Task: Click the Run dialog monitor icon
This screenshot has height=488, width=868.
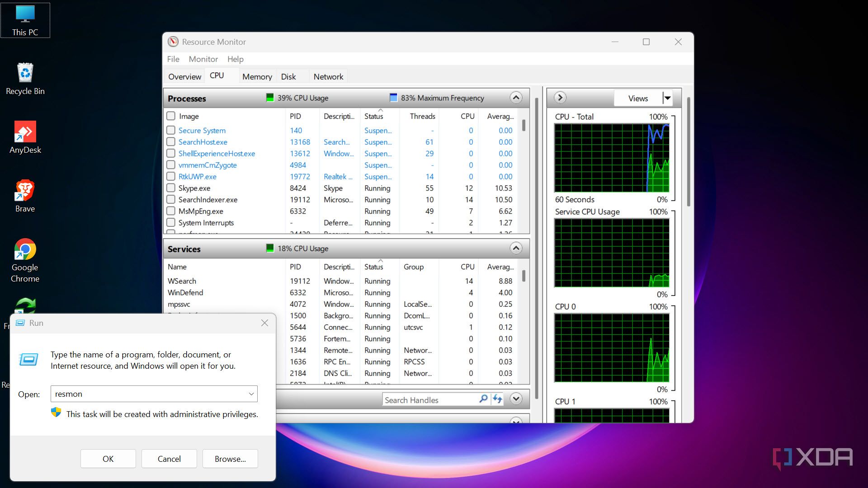Action: pos(28,360)
